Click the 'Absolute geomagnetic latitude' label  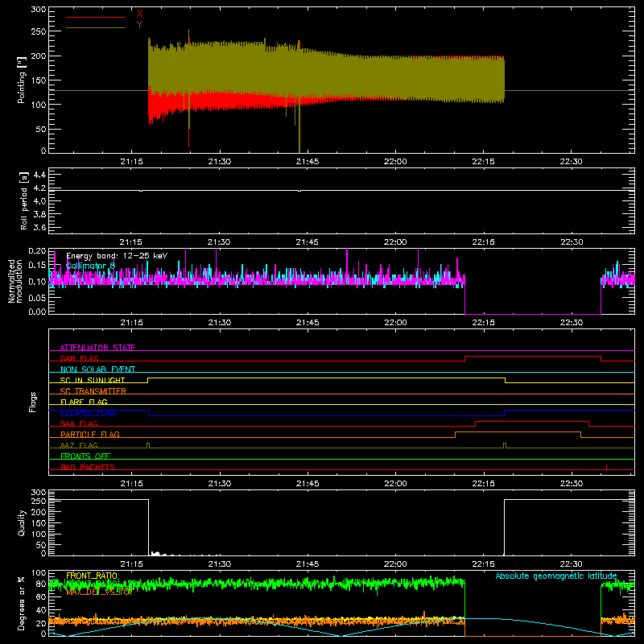pos(556,576)
